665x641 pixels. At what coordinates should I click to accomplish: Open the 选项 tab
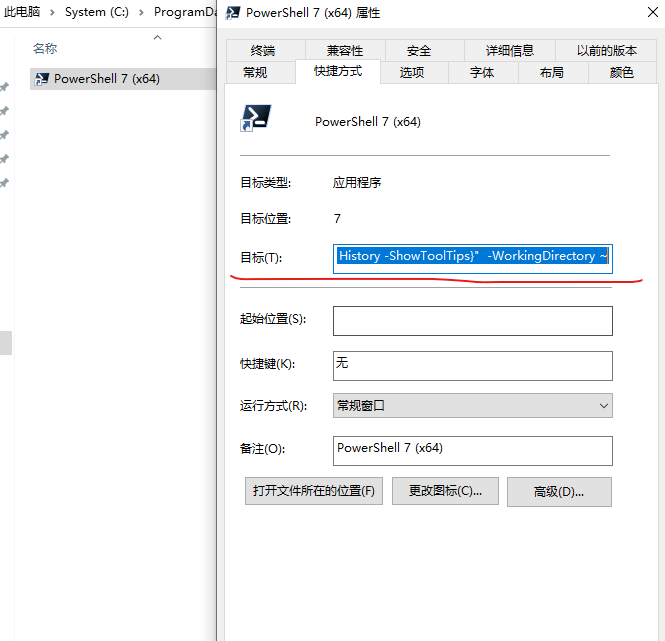[x=411, y=73]
